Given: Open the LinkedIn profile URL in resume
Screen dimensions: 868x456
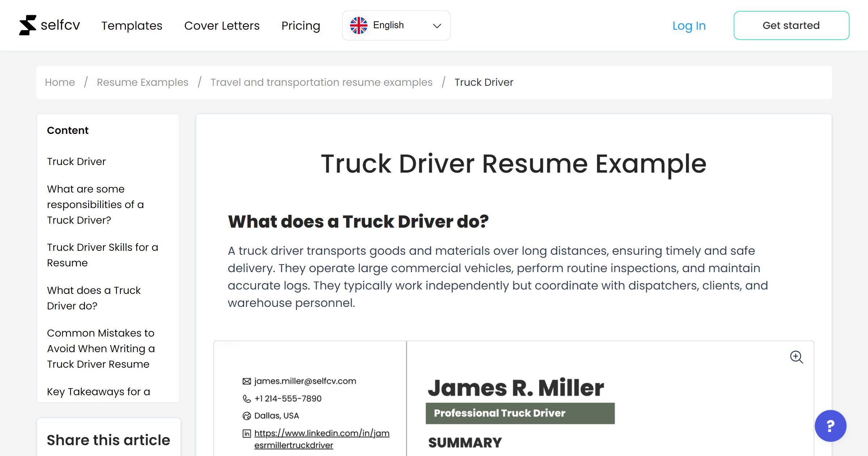Looking at the screenshot, I should click(x=322, y=439).
